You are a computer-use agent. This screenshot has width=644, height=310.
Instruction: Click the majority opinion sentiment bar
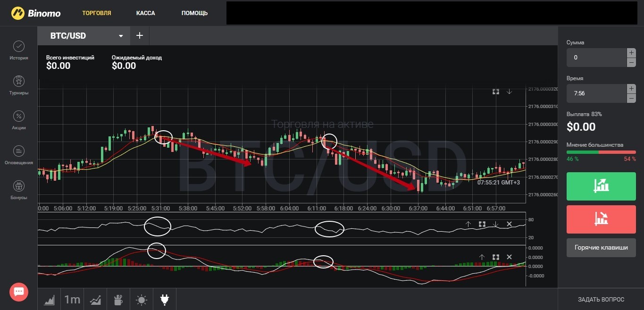pyautogui.click(x=601, y=152)
